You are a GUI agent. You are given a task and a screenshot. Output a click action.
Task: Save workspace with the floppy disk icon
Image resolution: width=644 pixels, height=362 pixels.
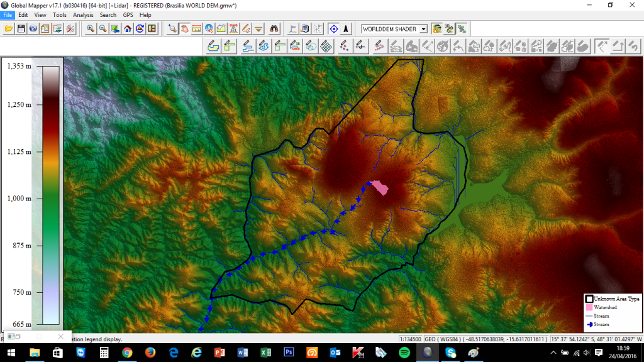(21, 28)
